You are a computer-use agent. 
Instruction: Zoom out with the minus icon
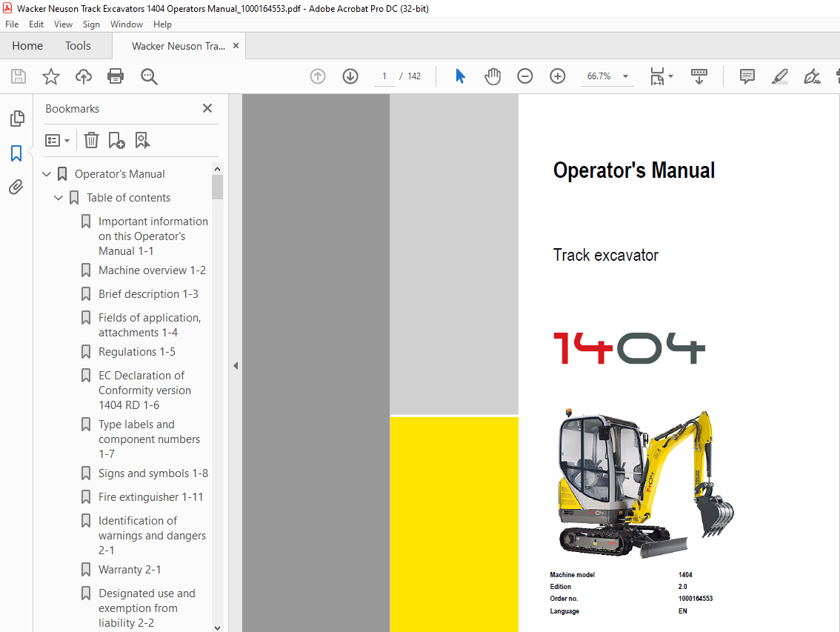[x=525, y=76]
